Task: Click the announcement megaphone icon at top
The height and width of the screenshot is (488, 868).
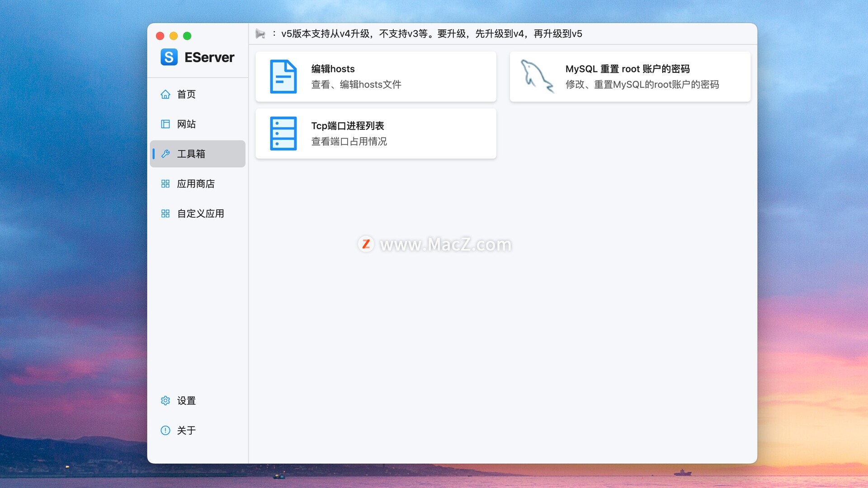Action: click(x=260, y=34)
